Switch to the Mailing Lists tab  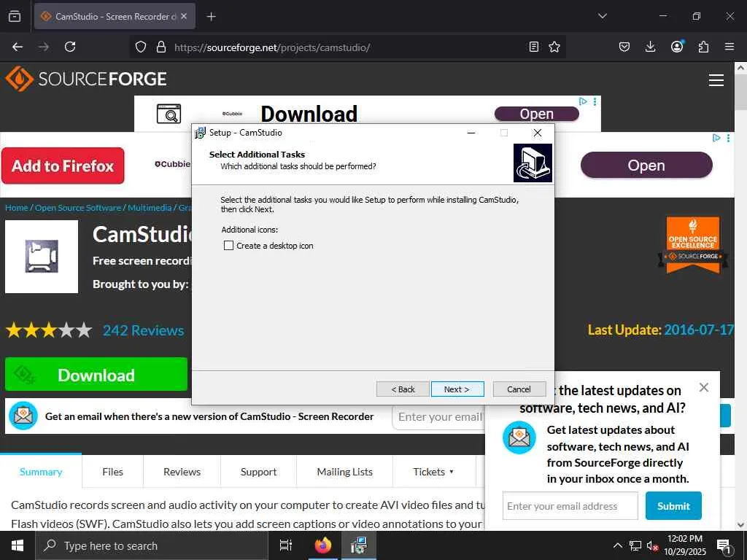[x=345, y=472]
